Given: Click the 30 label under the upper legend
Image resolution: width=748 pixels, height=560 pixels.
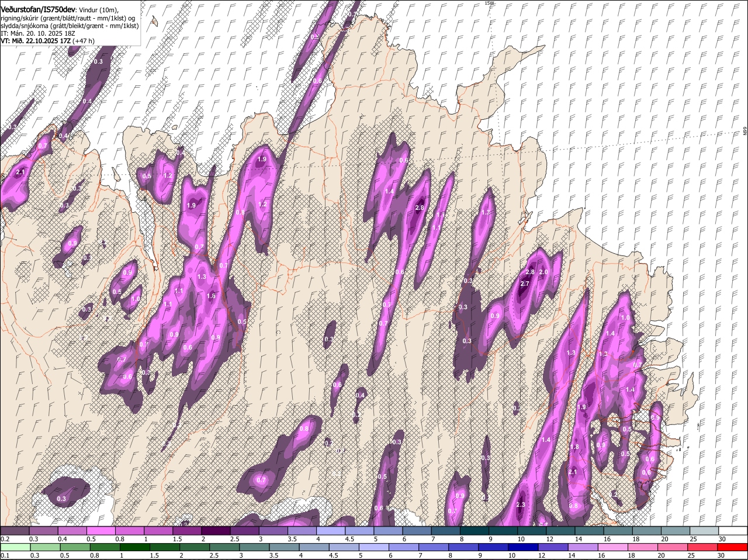Looking at the screenshot, I should point(722,538).
